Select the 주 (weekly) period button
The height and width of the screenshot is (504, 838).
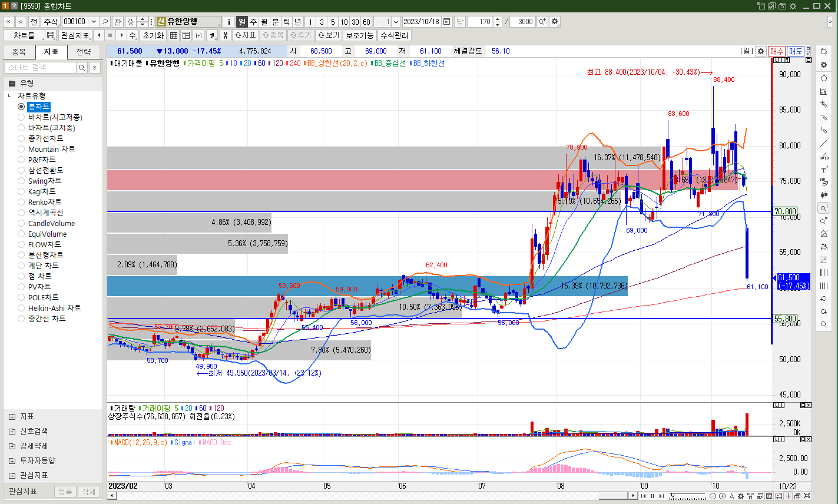tap(253, 22)
